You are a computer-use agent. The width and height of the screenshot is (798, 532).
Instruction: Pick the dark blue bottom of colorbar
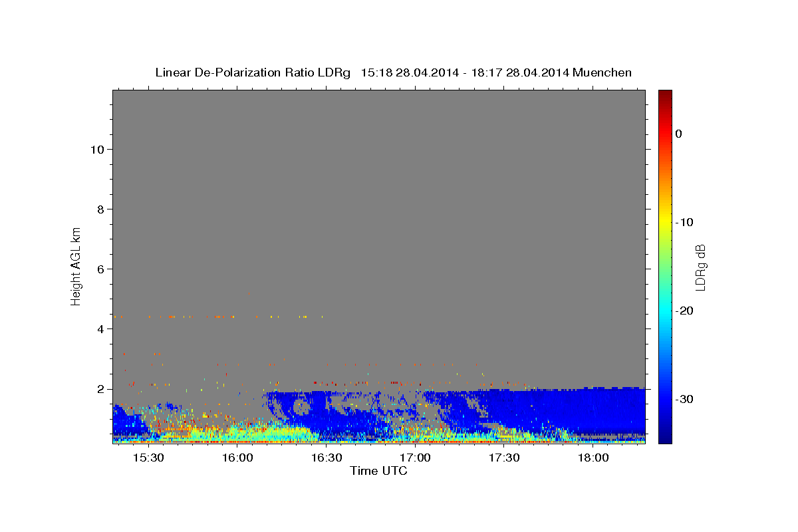(x=665, y=439)
